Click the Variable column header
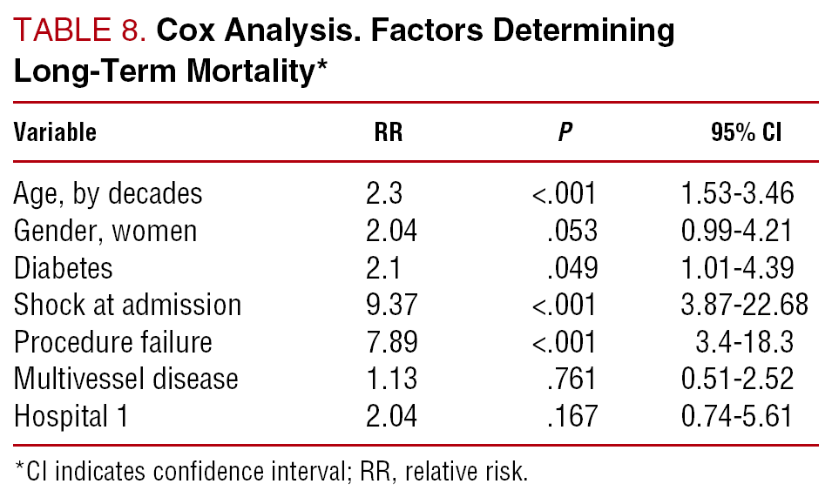Image resolution: width=832 pixels, height=504 pixels. coord(54,133)
